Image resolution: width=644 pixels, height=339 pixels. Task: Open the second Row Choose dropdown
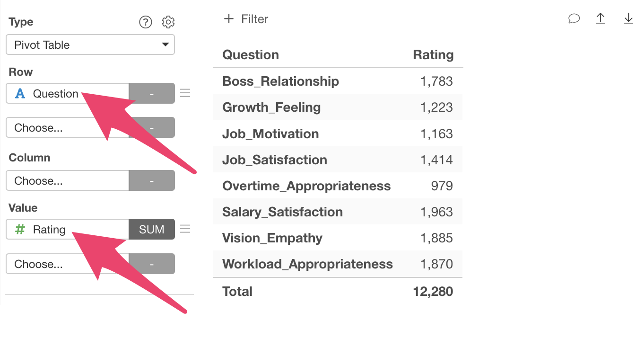coord(67,127)
